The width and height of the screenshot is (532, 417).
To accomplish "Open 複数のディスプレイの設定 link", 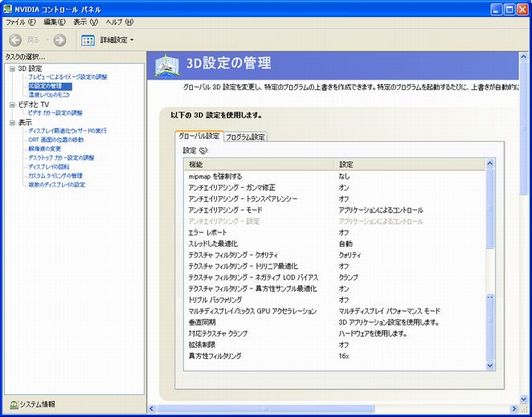I will 57,185.
